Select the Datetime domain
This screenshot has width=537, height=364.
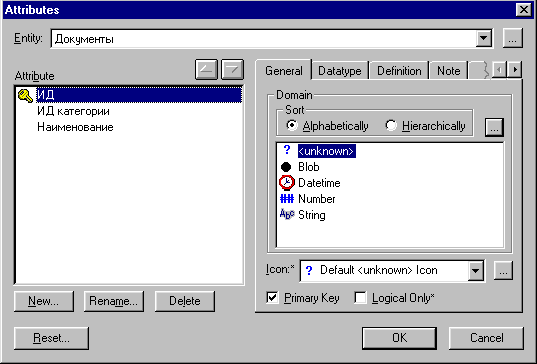[x=319, y=183]
